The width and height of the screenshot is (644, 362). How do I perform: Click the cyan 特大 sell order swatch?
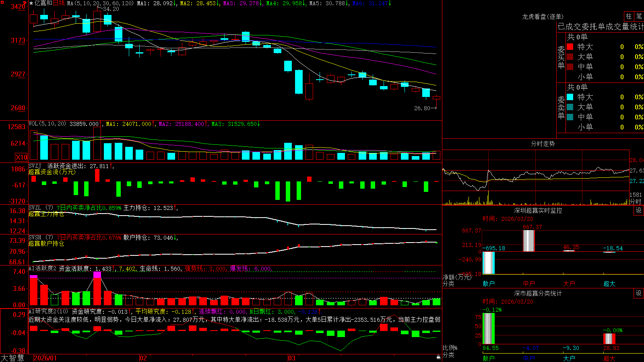(x=570, y=97)
